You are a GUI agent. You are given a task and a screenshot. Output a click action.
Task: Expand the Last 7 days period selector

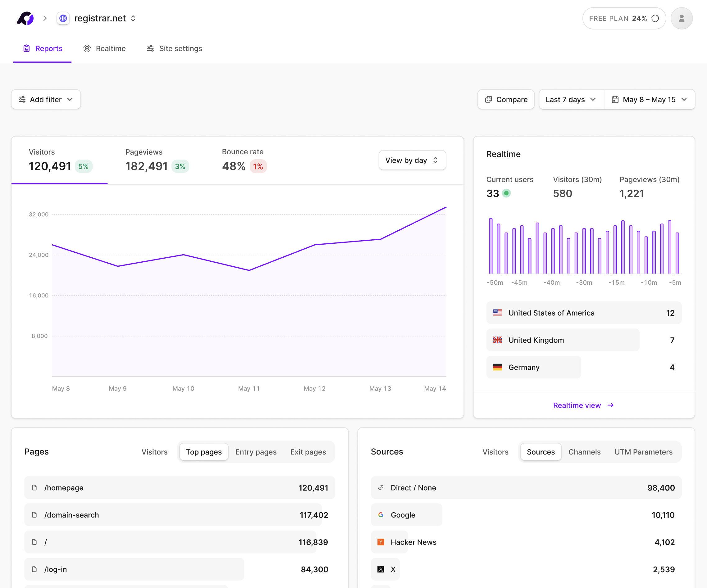(571, 100)
